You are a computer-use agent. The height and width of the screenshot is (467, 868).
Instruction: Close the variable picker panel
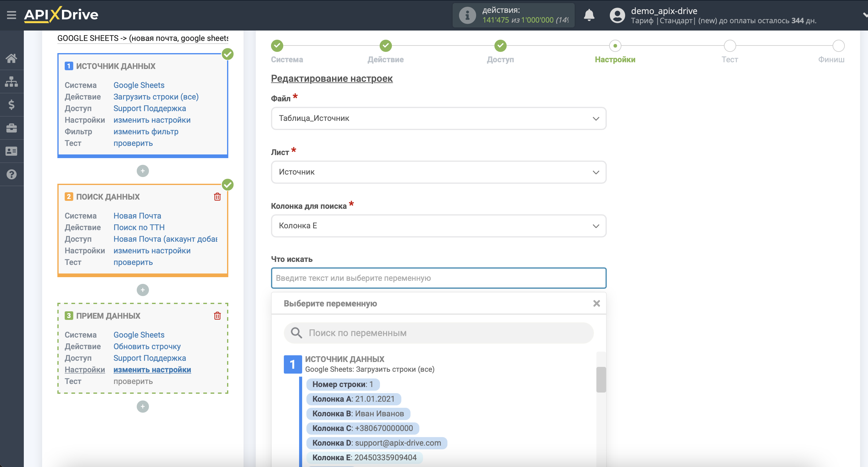click(596, 304)
